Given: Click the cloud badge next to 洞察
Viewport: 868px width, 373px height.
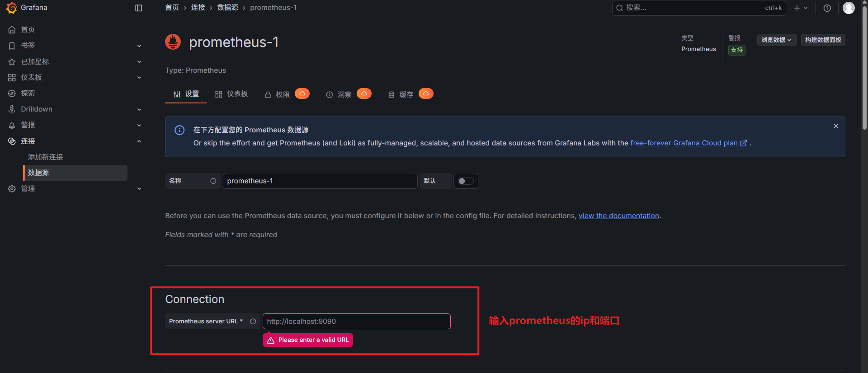Looking at the screenshot, I should coord(364,93).
